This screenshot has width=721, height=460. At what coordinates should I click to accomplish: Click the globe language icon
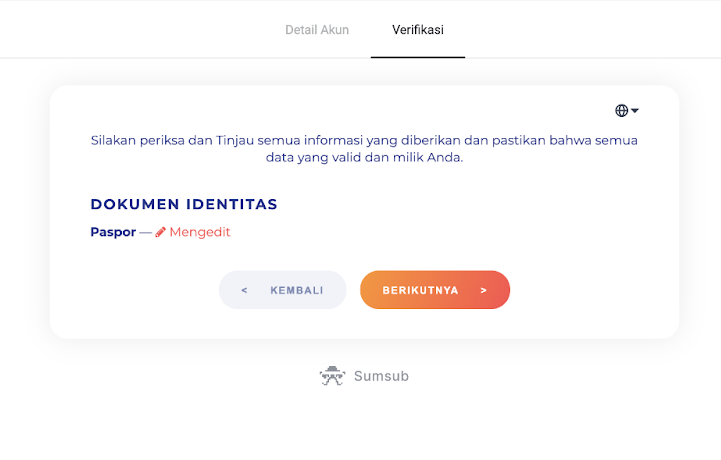pos(622,111)
